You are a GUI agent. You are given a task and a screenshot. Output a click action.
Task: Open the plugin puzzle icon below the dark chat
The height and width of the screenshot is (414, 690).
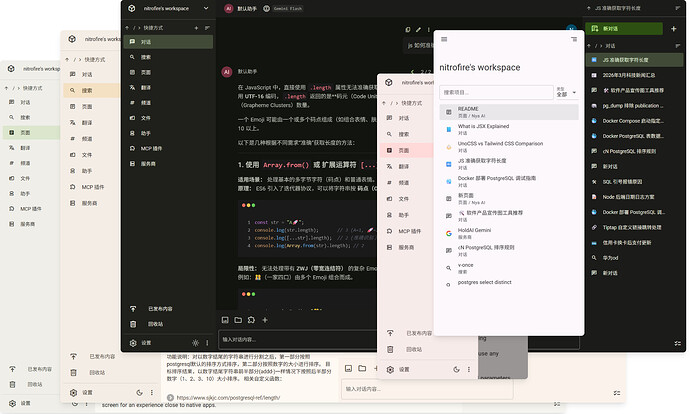(x=251, y=320)
